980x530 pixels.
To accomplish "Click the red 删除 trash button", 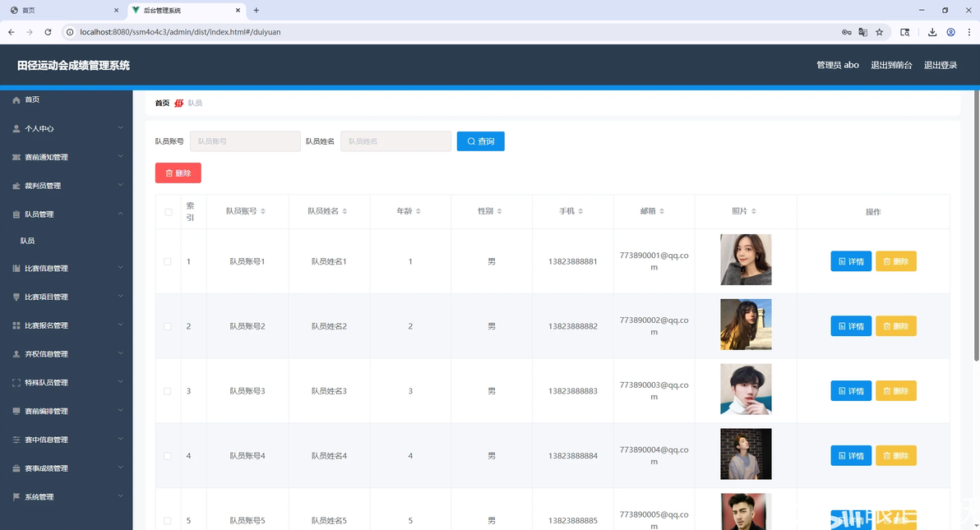I will click(178, 173).
